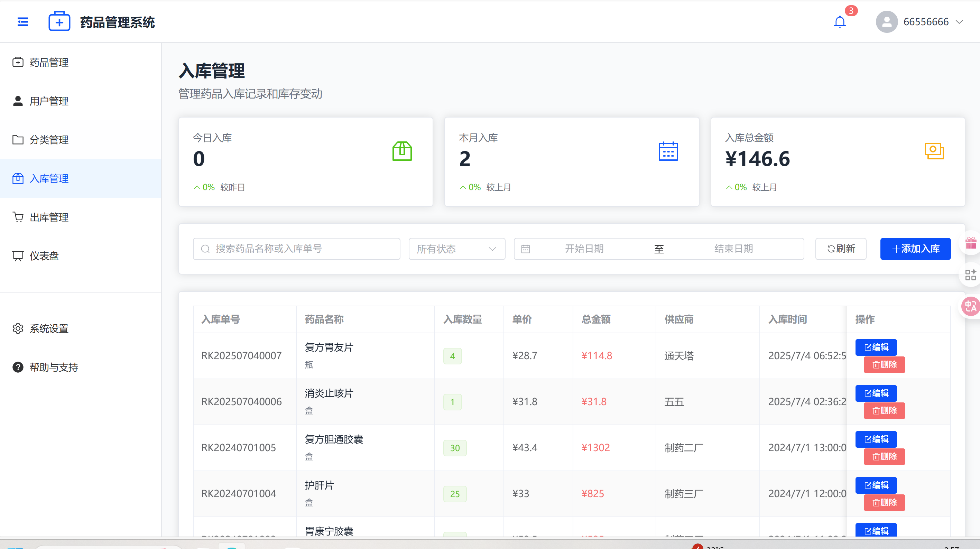
Task: Click the green package icon in 今日入库 card
Action: [x=402, y=151]
